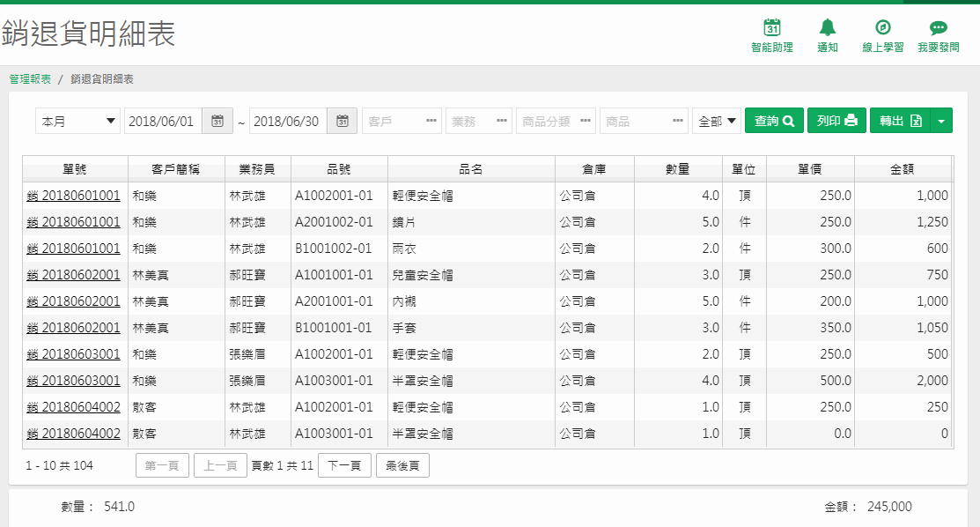
Task: Click the 倉庫 column header
Action: point(594,169)
